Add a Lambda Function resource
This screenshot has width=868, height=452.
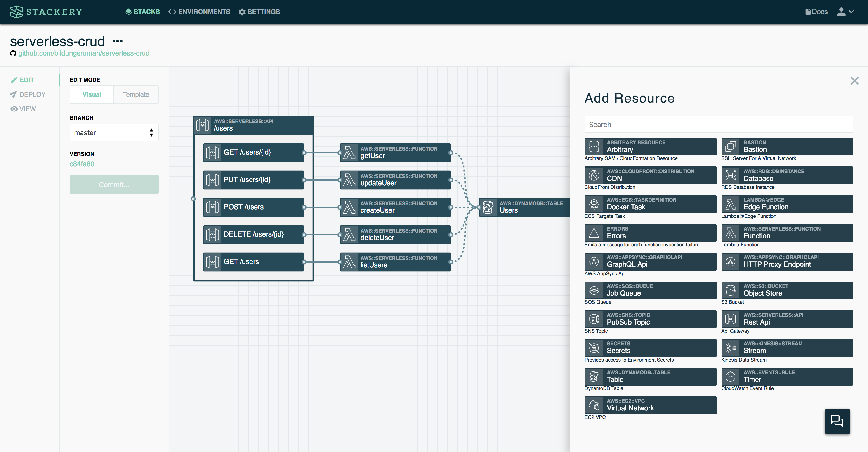[x=787, y=233]
